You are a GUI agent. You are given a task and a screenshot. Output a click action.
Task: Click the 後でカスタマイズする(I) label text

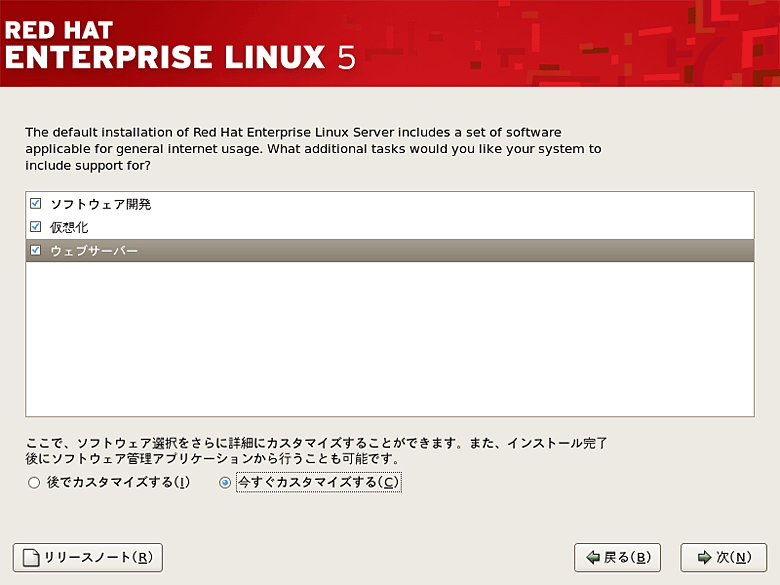pyautogui.click(x=120, y=483)
